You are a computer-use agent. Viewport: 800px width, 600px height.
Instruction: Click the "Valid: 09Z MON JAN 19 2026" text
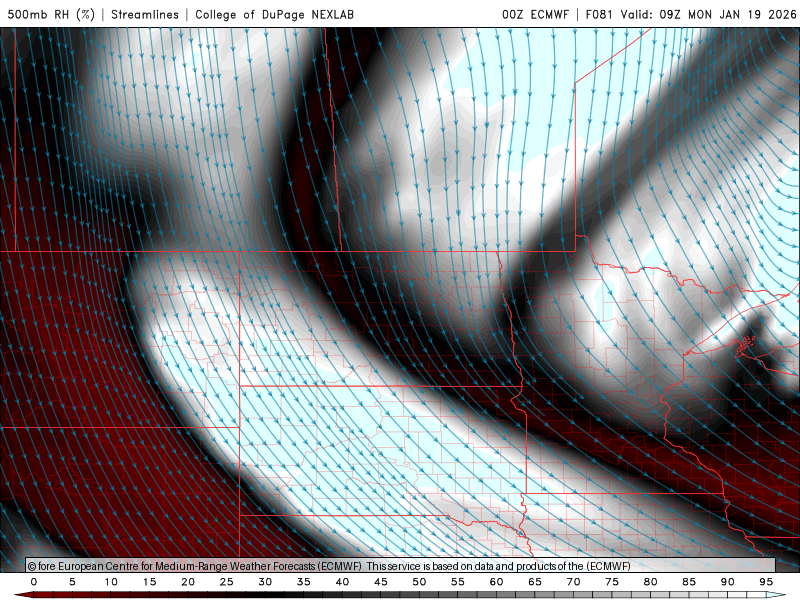point(708,14)
